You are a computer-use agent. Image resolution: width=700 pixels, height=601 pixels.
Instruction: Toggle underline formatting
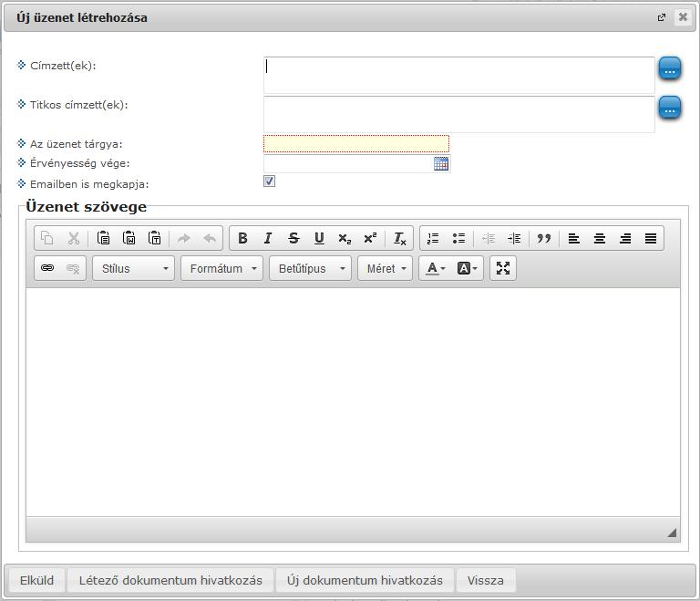coord(319,238)
